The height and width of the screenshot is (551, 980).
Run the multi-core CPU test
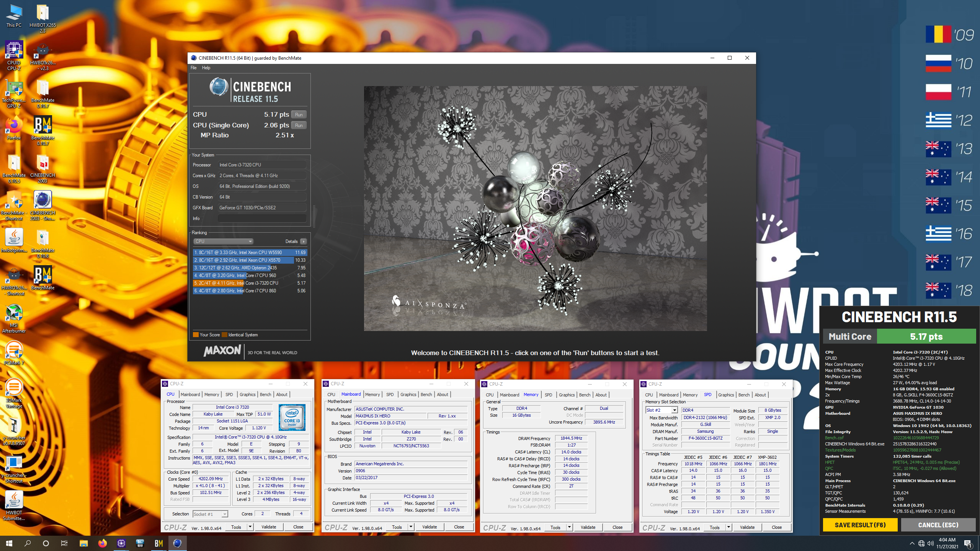(299, 114)
